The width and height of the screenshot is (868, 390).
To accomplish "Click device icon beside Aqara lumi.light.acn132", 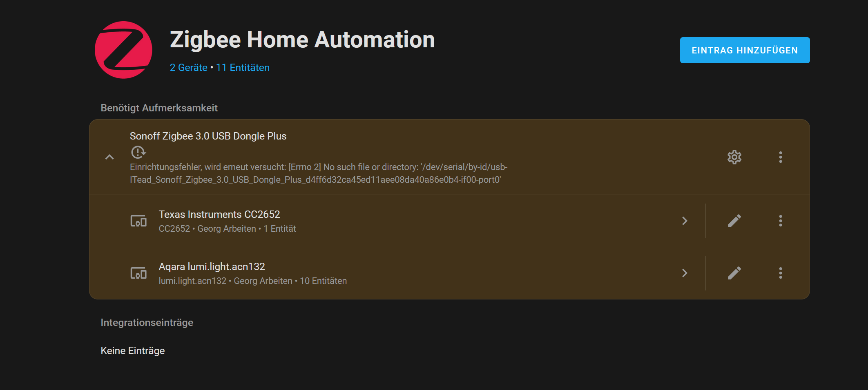I will [138, 273].
